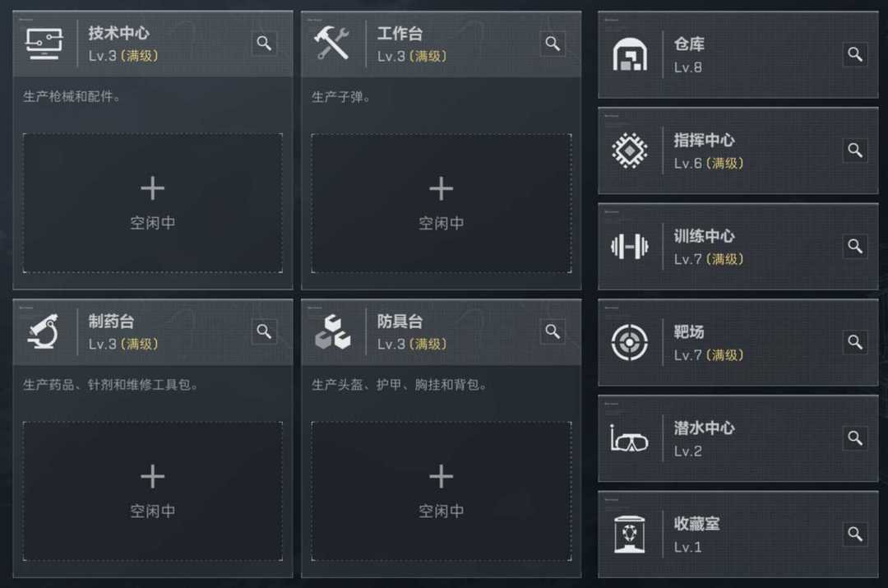Open the magnifier on the 工作台 panel

coord(553,43)
